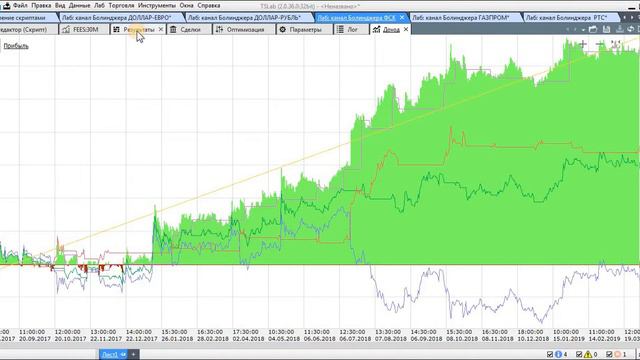640x360 pixels.
Task: Close the active ФСК lab tab
Action: (x=402, y=18)
